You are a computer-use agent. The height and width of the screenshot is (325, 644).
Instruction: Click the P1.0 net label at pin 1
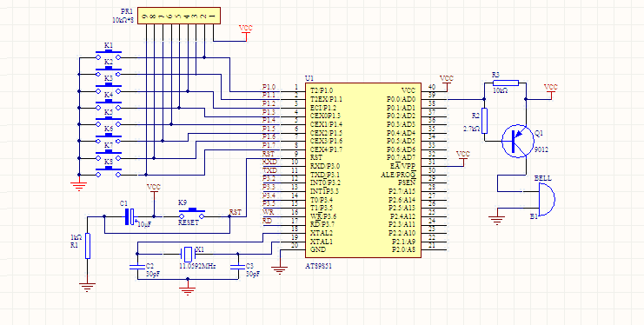click(x=269, y=87)
